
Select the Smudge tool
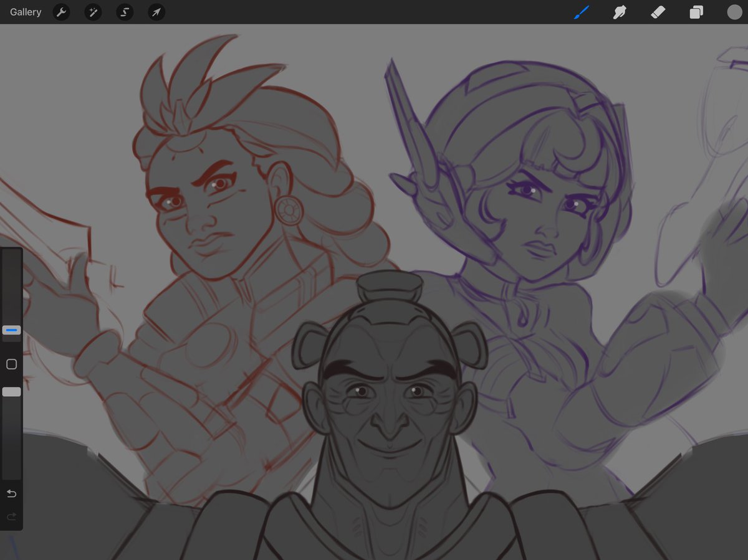tap(620, 12)
